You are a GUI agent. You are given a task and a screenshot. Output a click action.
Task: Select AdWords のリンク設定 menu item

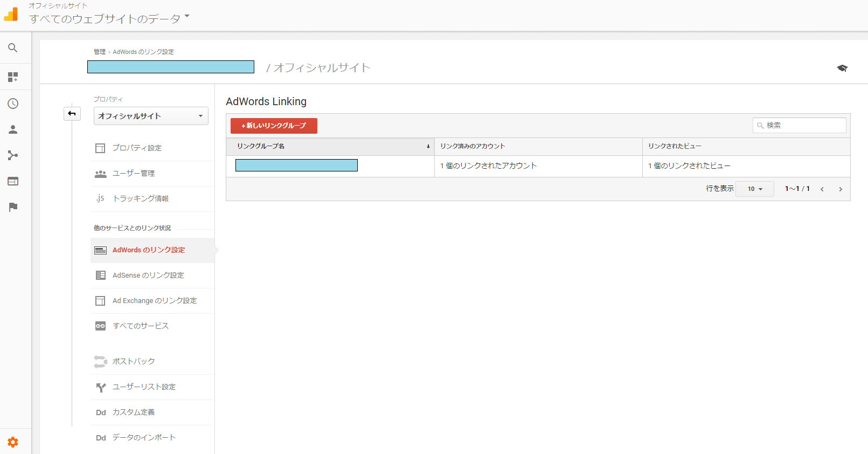coord(152,250)
